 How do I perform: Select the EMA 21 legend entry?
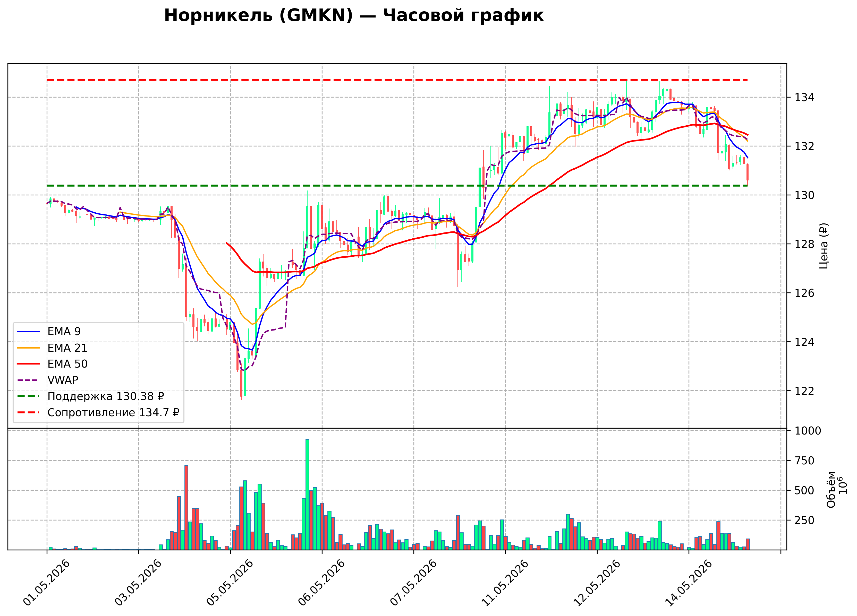[52, 348]
